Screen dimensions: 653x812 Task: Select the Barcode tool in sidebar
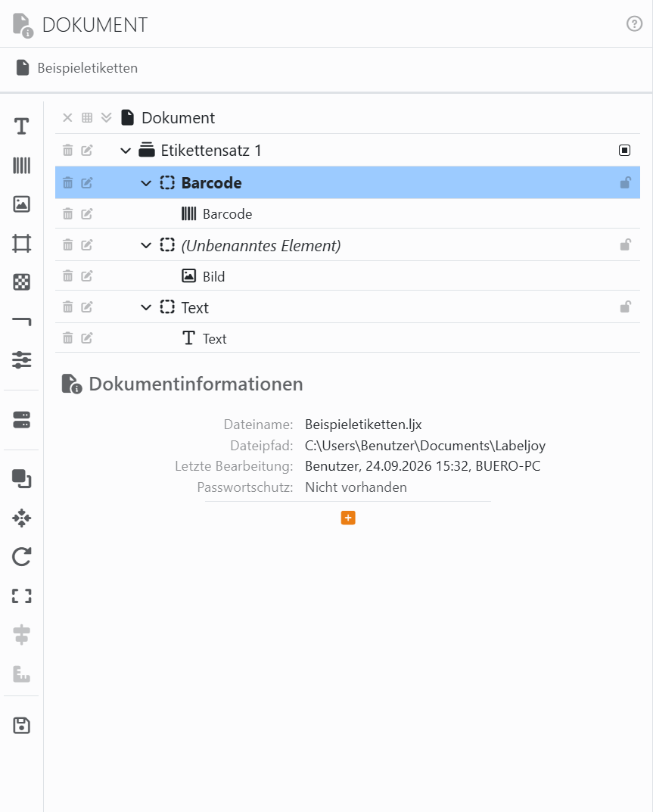(21, 165)
